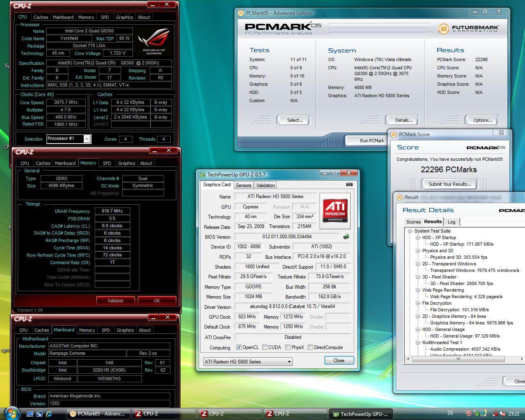This screenshot has height=420, width=525.
Task: Collapse the File Decryption node
Action: click(x=418, y=303)
